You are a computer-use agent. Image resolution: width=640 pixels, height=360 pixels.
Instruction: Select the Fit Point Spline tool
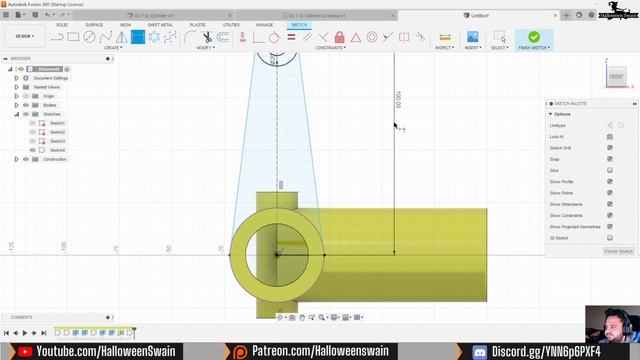click(x=105, y=37)
